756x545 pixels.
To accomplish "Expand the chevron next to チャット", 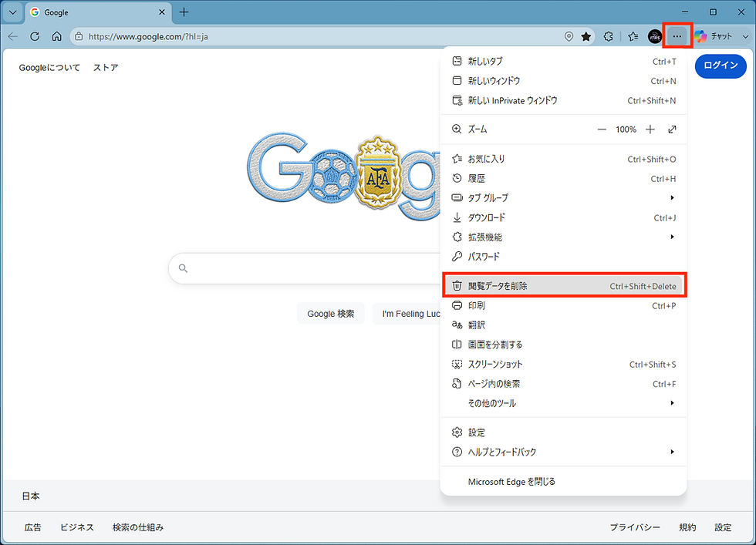I will [745, 37].
